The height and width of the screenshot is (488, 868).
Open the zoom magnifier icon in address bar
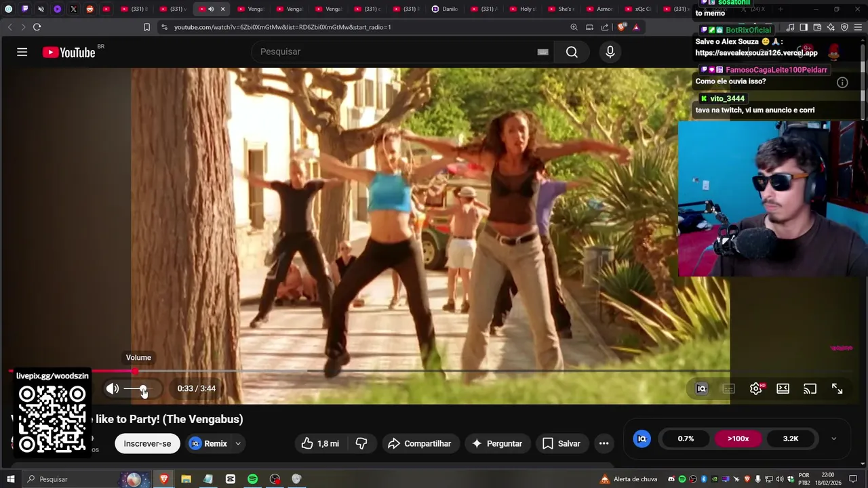pyautogui.click(x=574, y=27)
